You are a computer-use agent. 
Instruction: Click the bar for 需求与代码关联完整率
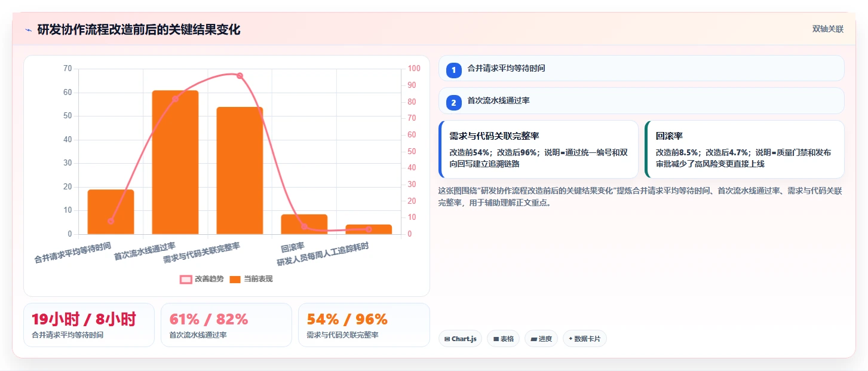(x=240, y=170)
